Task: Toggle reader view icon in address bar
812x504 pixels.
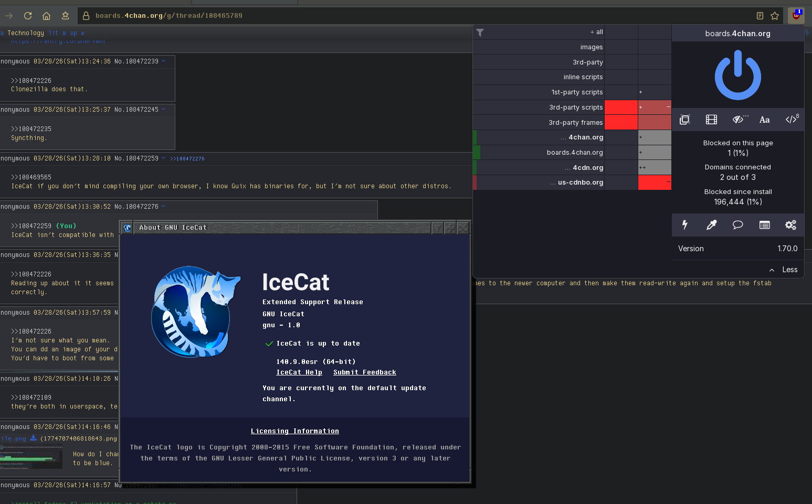Action: (x=760, y=16)
